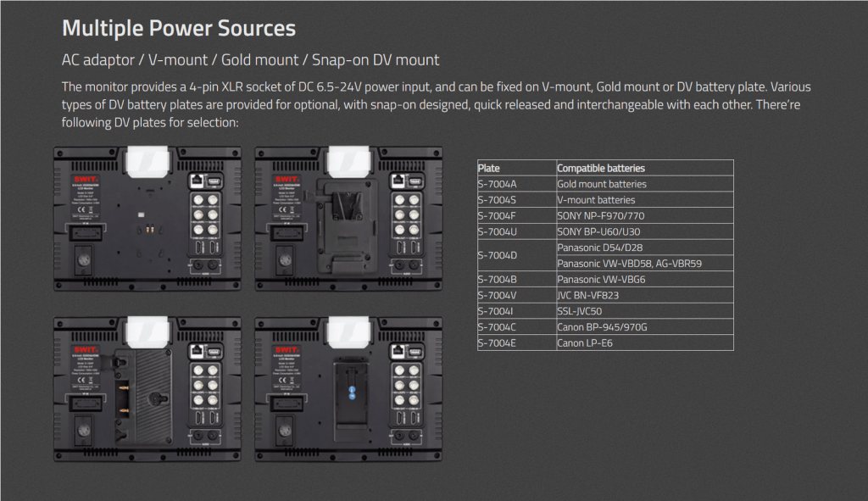Image resolution: width=868 pixels, height=501 pixels.
Task: Click the "Canon LP-E6" battery cell
Action: coord(586,343)
